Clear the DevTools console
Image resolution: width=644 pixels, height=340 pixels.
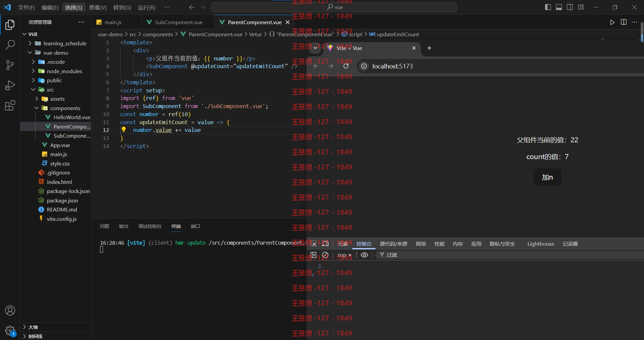coord(325,255)
